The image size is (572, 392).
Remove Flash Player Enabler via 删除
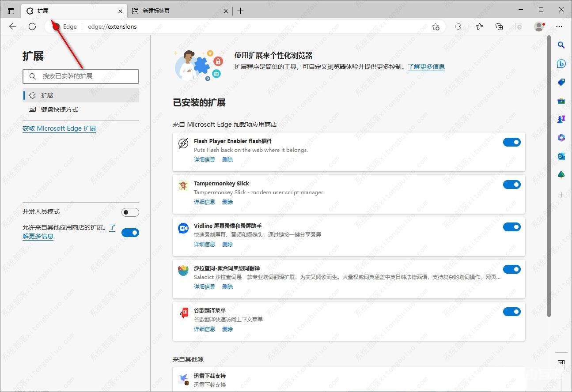[x=227, y=160]
